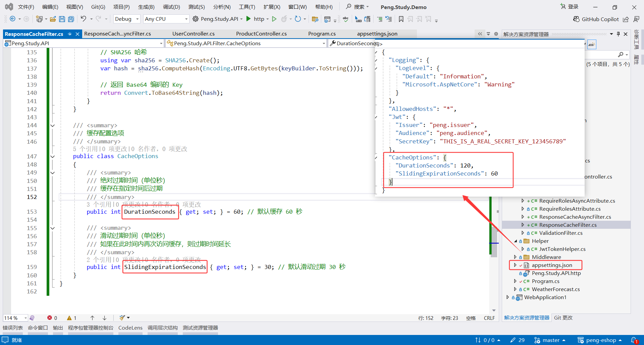The height and width of the screenshot is (345, 644).
Task: Click the find in files folder icon
Action: pos(315,19)
